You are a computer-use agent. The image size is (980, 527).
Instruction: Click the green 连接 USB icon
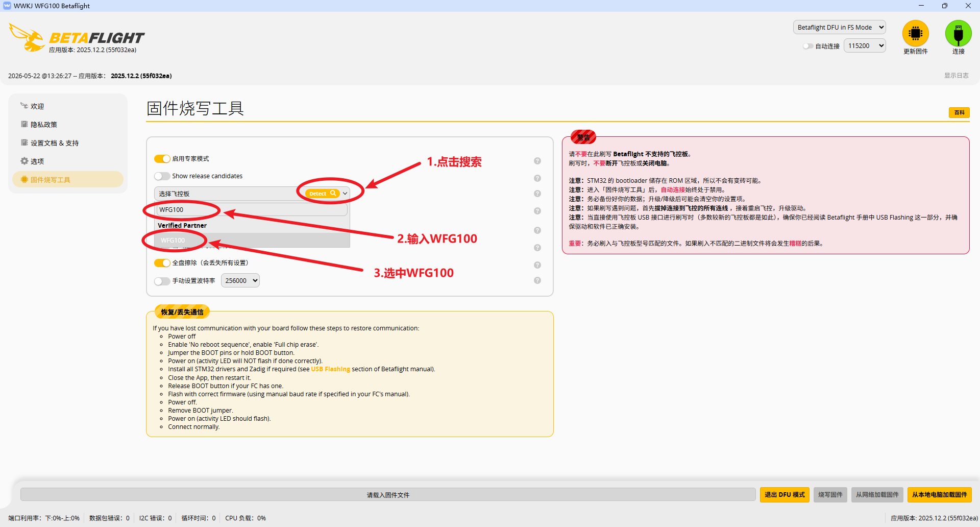958,33
